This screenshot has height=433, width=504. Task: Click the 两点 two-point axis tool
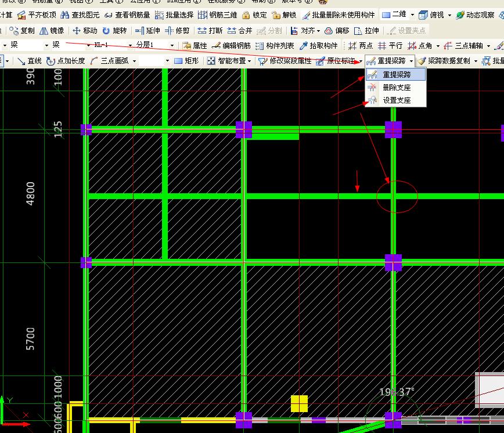click(x=361, y=46)
